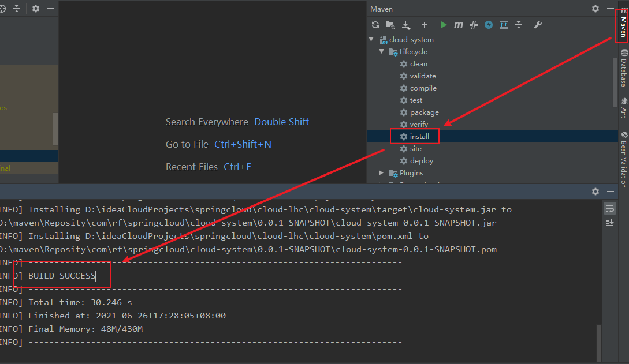Select the package lifecycle goal
Viewport: 629px width, 364px height.
point(419,112)
